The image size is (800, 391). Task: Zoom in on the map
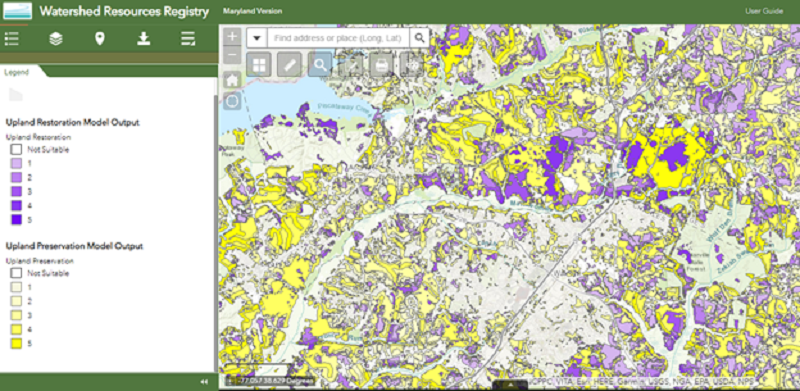(232, 36)
